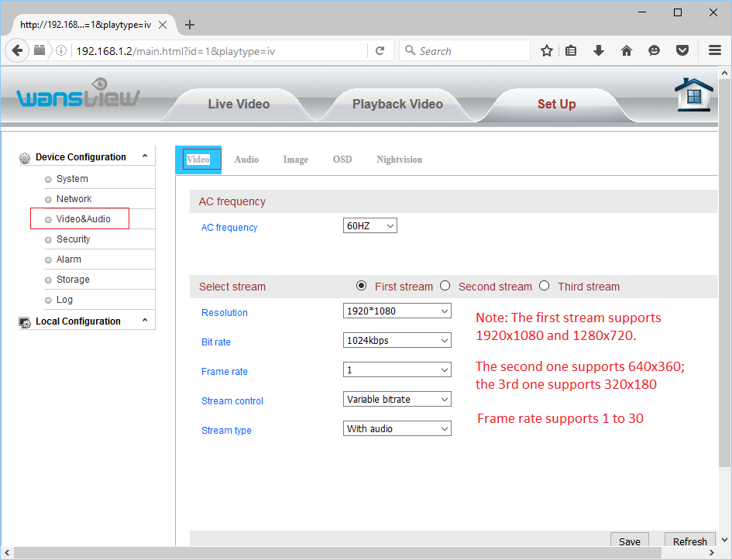Open the Network settings in sidebar

coord(74,199)
